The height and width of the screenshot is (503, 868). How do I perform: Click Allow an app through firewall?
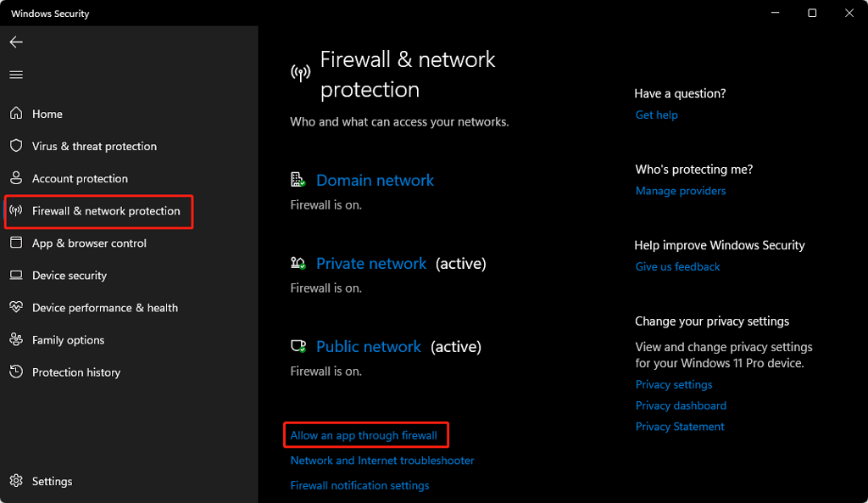[x=365, y=434]
